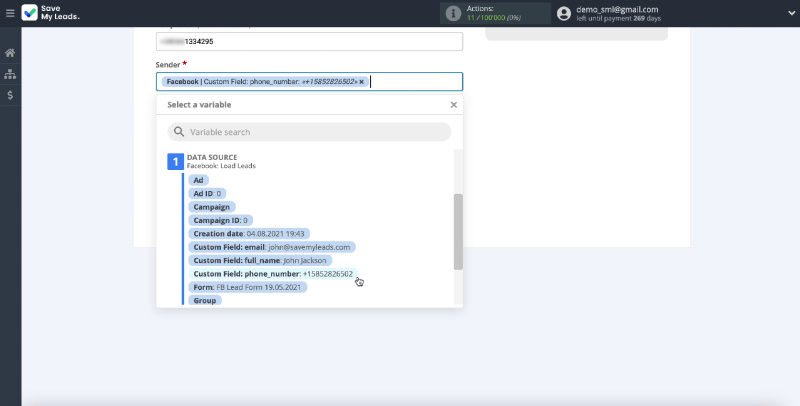Click the field containing 1334295
Viewport: 800px width, 406px height.
309,41
